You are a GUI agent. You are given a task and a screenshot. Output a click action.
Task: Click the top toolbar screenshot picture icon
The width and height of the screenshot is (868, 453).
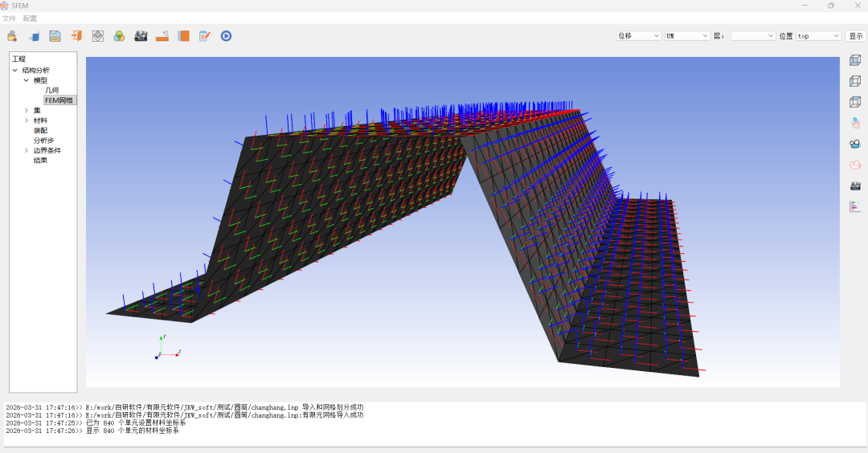141,36
